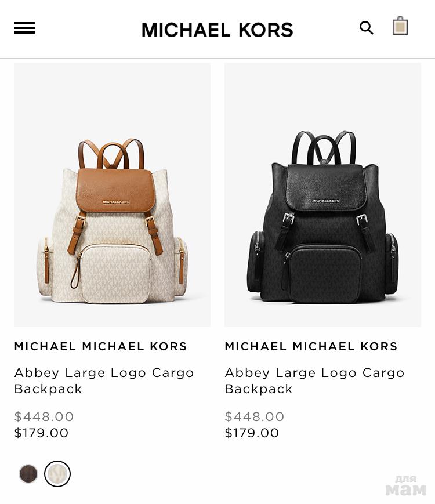The height and width of the screenshot is (504, 435).
Task: Click the left product's $179.00 sale price
Action: pyautogui.click(x=42, y=433)
